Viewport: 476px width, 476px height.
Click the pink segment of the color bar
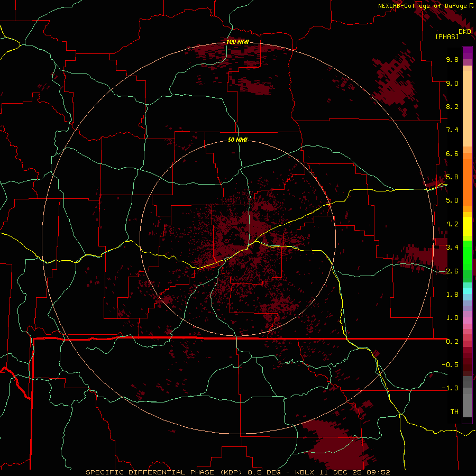pyautogui.click(x=467, y=321)
